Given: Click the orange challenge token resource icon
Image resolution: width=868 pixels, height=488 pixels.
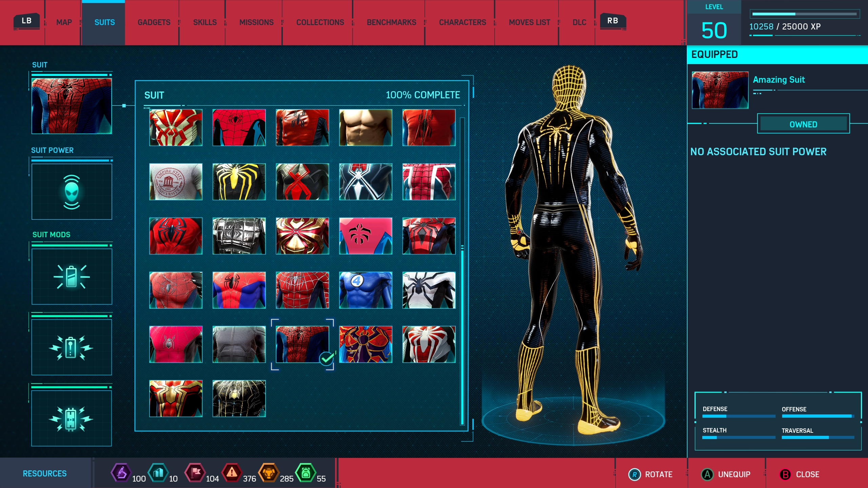Looking at the screenshot, I should (269, 473).
